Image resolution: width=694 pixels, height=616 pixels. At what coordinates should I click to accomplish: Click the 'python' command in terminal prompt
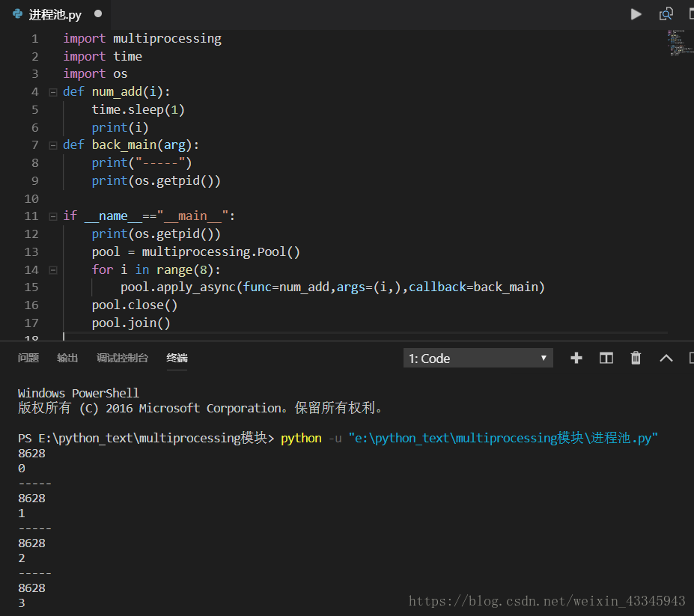301,438
